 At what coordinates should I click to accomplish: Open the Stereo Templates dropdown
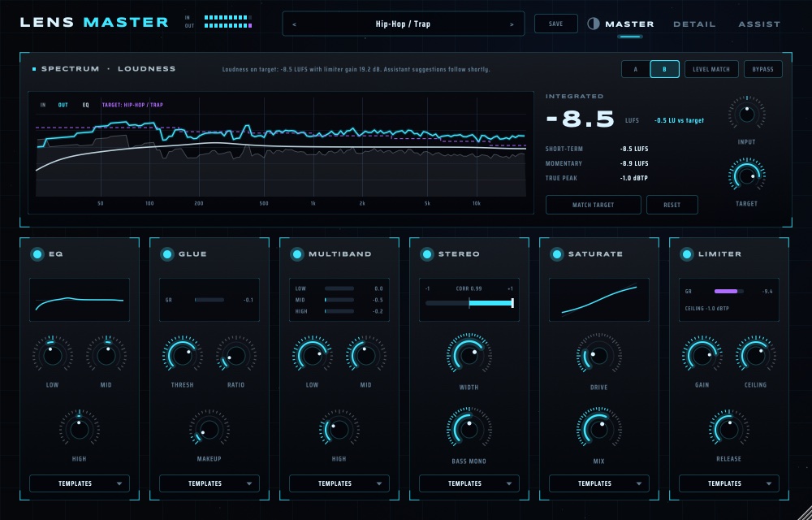coord(469,483)
